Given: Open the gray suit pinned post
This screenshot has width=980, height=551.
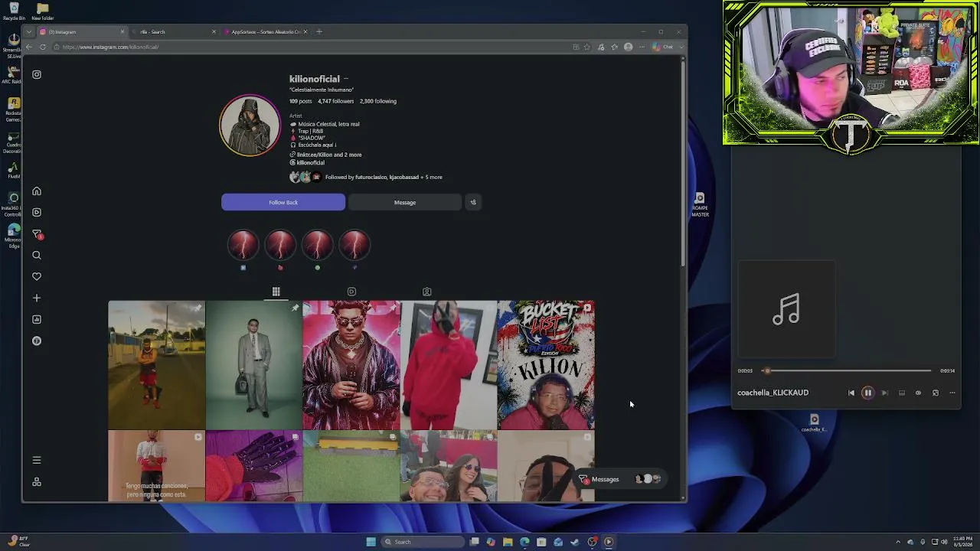Looking at the screenshot, I should coord(254,365).
